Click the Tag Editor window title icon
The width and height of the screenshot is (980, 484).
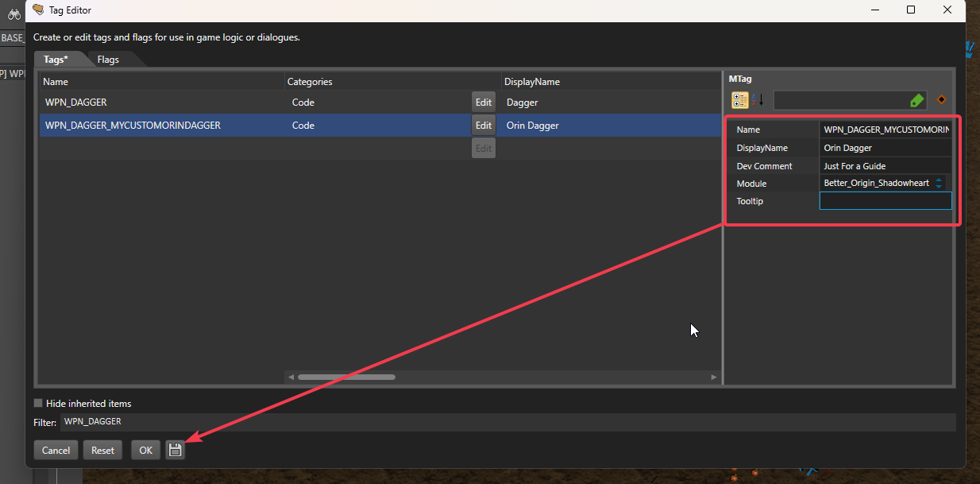[x=38, y=10]
